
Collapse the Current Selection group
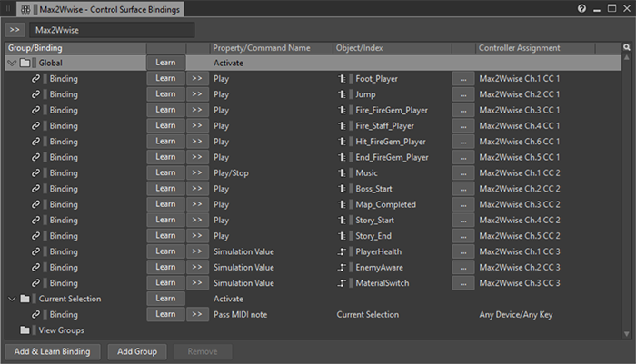tap(11, 299)
